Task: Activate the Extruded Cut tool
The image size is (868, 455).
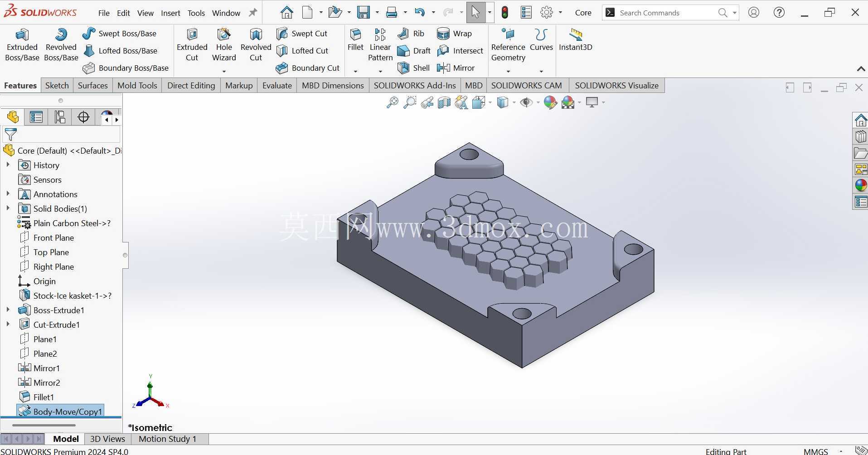Action: [192, 45]
